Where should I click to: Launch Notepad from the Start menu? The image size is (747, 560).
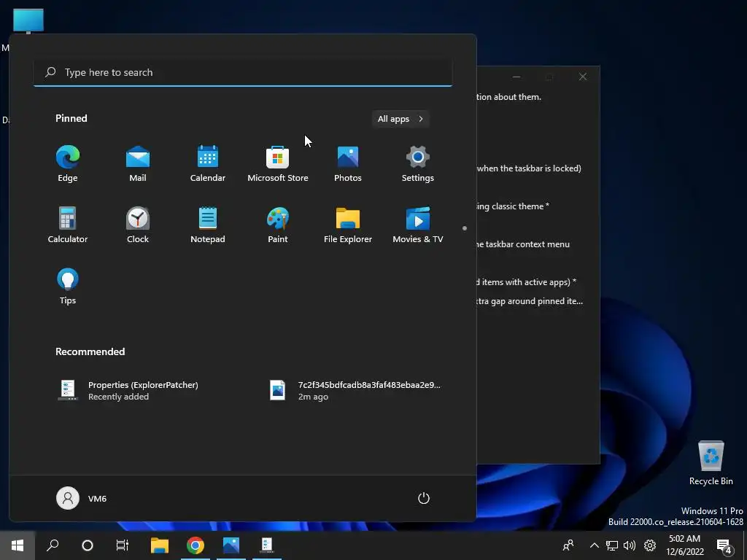(x=208, y=225)
